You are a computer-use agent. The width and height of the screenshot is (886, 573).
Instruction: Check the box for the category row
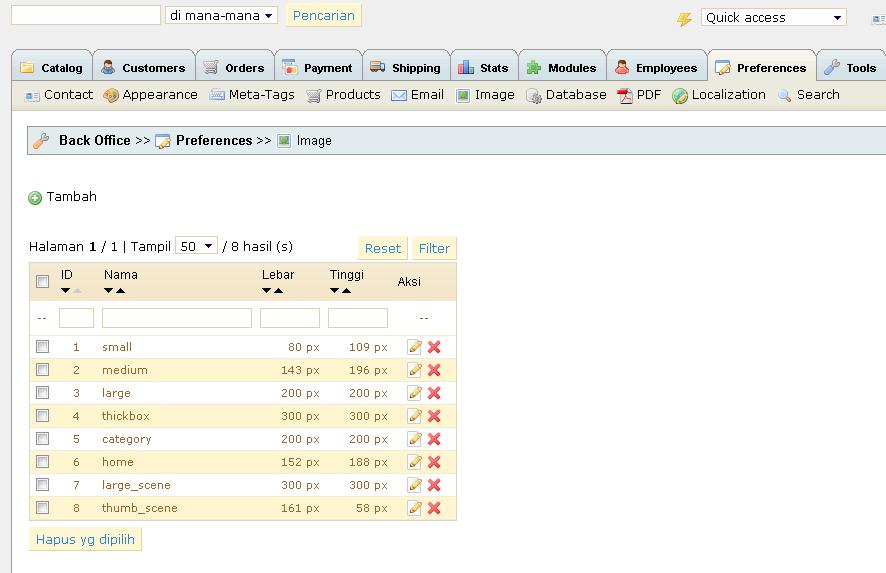pyautogui.click(x=42, y=439)
